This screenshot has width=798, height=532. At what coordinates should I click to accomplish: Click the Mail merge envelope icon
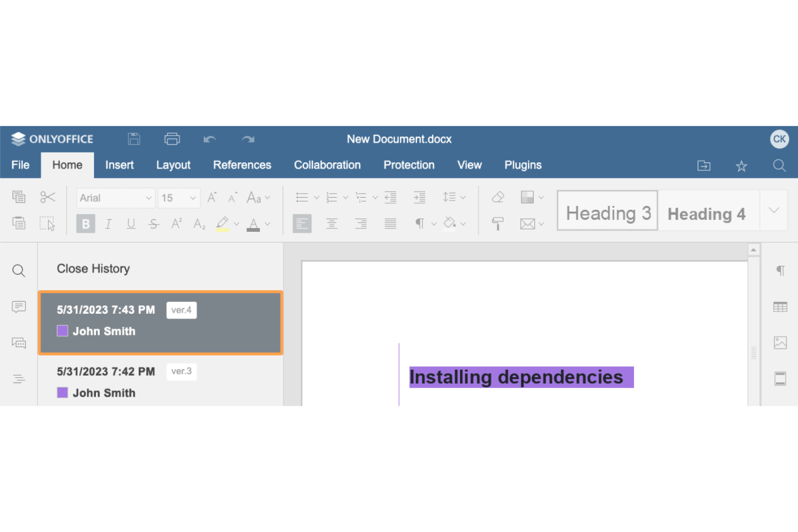pyautogui.click(x=528, y=224)
